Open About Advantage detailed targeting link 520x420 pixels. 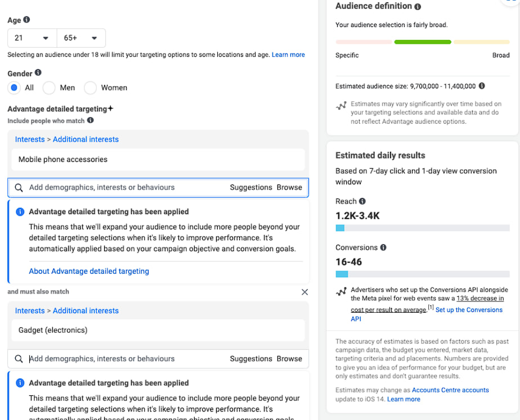click(x=89, y=271)
